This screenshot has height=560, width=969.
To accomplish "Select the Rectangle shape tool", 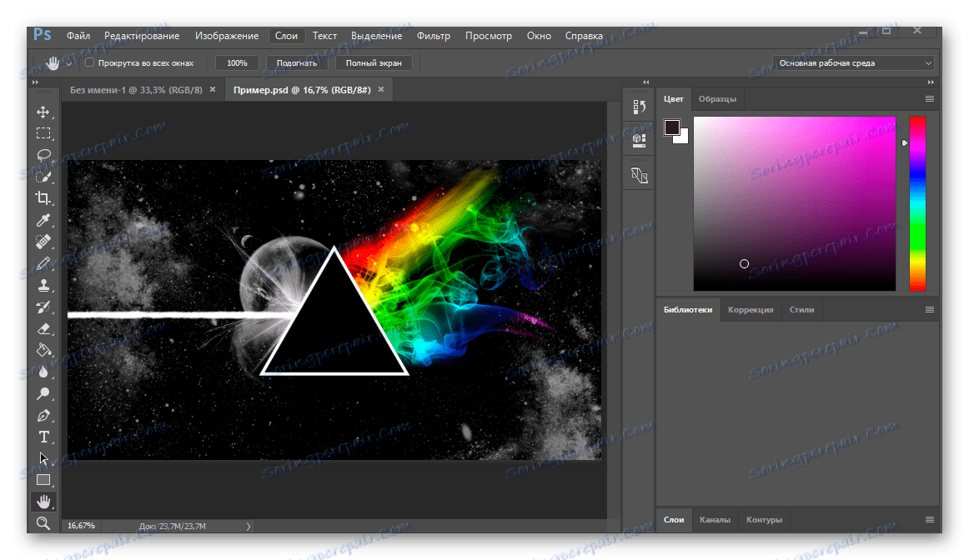I will 43,480.
